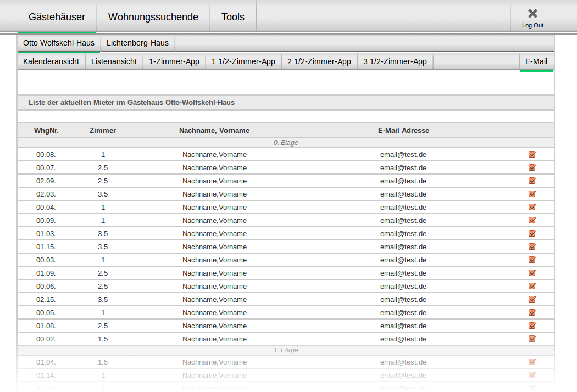Open the 2 1/2-Zimmer-App tab
This screenshot has height=392, width=577.
(x=319, y=61)
